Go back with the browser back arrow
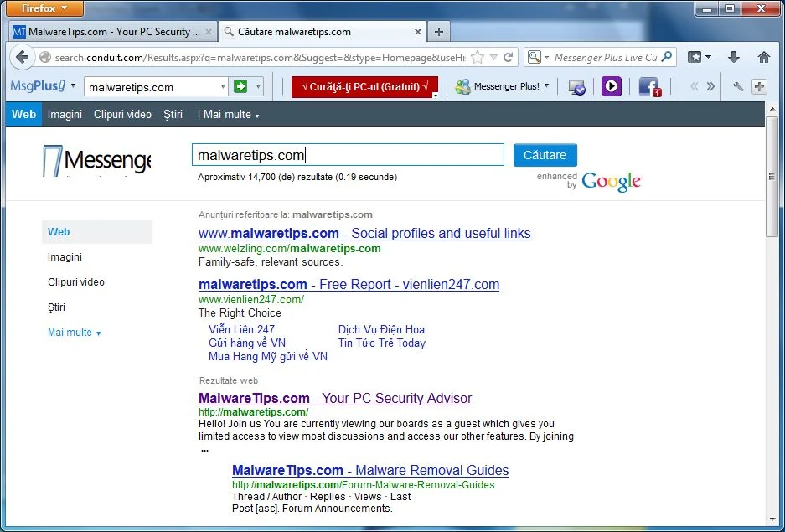The width and height of the screenshot is (785, 532). [x=22, y=57]
